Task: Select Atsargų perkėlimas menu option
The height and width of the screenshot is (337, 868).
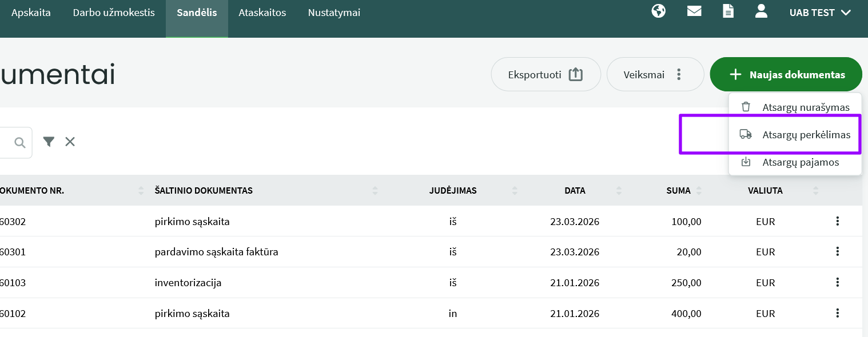Action: tap(806, 135)
